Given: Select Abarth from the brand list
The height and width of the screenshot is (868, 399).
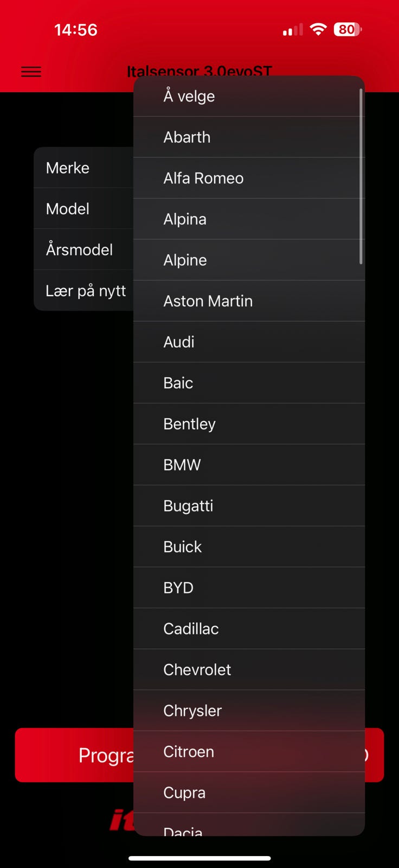Looking at the screenshot, I should (248, 137).
